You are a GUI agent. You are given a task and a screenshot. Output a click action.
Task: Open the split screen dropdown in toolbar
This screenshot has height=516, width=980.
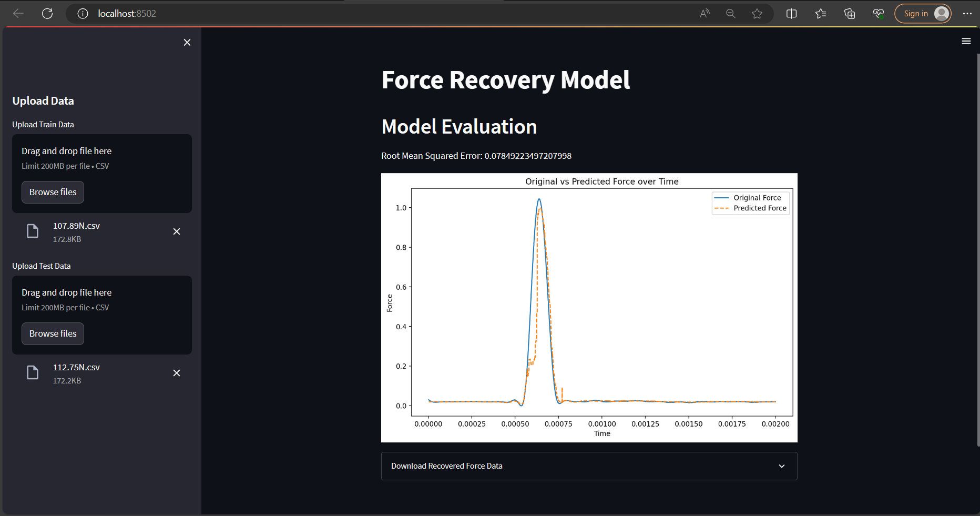pos(791,14)
